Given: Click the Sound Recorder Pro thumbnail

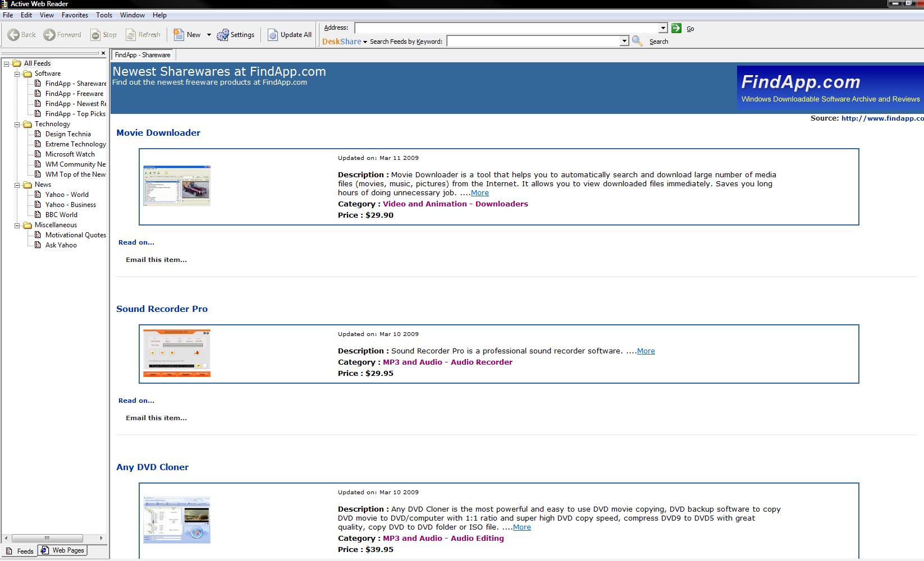Looking at the screenshot, I should 177,353.
